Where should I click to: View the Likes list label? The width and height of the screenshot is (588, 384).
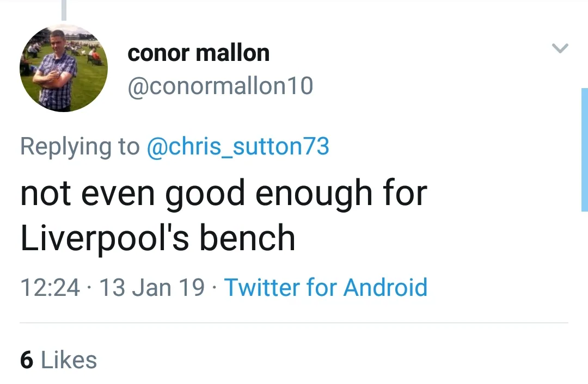pyautogui.click(x=69, y=360)
